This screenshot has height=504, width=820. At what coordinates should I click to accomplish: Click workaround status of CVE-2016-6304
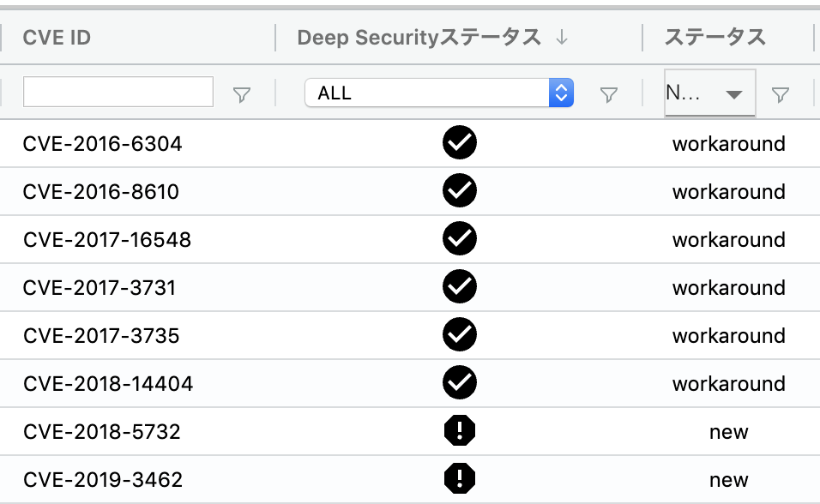pyautogui.click(x=728, y=144)
